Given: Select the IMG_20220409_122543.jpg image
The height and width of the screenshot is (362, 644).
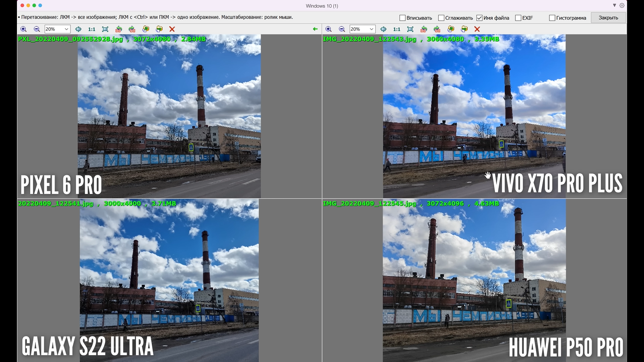Looking at the screenshot, I should coord(474,116).
